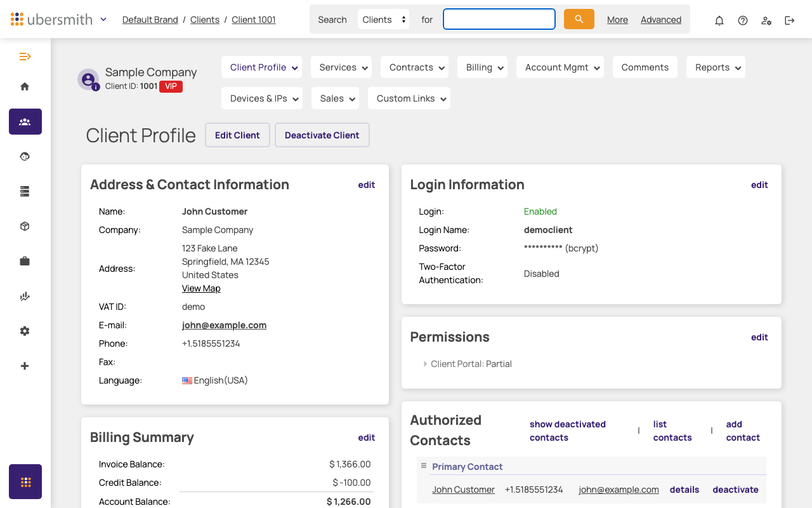This screenshot has width=812, height=508.
Task: Open the settings gear icon in the sidebar
Action: point(25,331)
